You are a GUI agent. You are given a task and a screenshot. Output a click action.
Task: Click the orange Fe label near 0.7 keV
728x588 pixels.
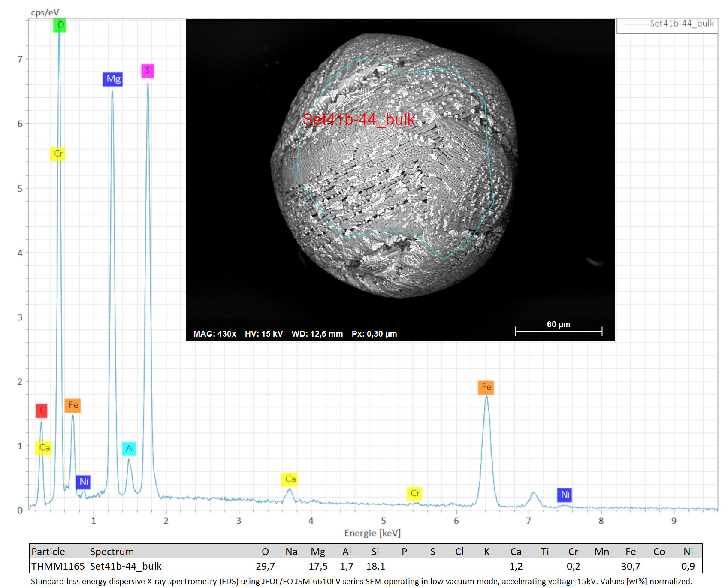pyautogui.click(x=73, y=405)
